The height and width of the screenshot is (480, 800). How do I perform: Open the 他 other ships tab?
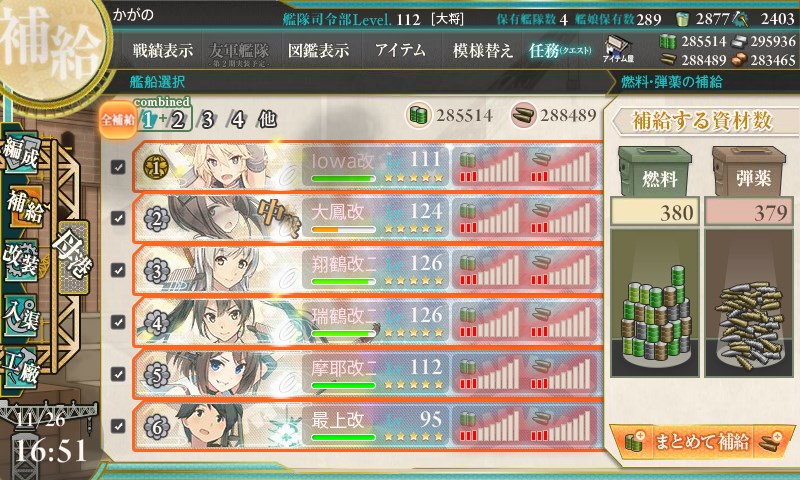pyautogui.click(x=267, y=119)
